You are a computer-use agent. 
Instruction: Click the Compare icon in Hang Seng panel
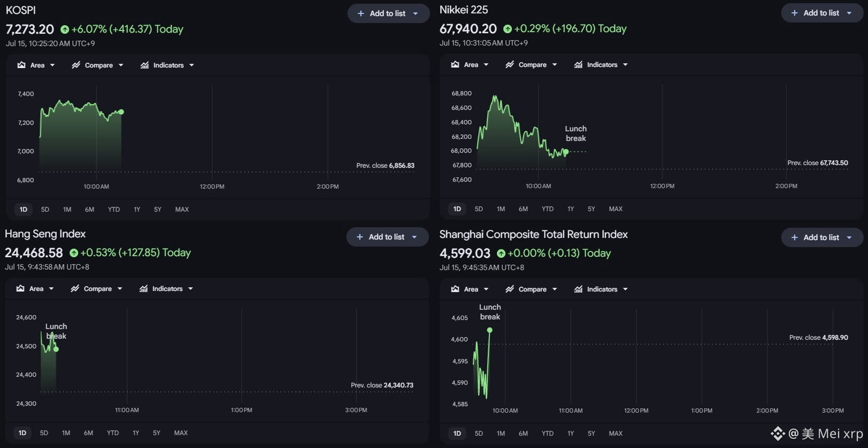pyautogui.click(x=75, y=288)
